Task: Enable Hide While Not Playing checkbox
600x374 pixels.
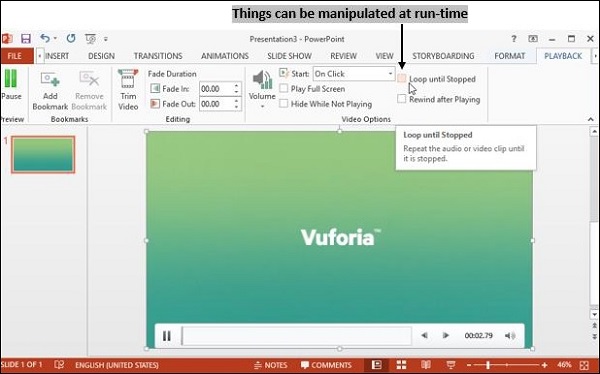Action: (x=284, y=104)
